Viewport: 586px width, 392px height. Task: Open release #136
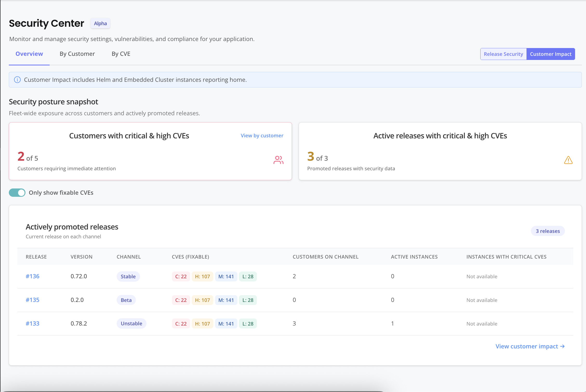click(32, 276)
